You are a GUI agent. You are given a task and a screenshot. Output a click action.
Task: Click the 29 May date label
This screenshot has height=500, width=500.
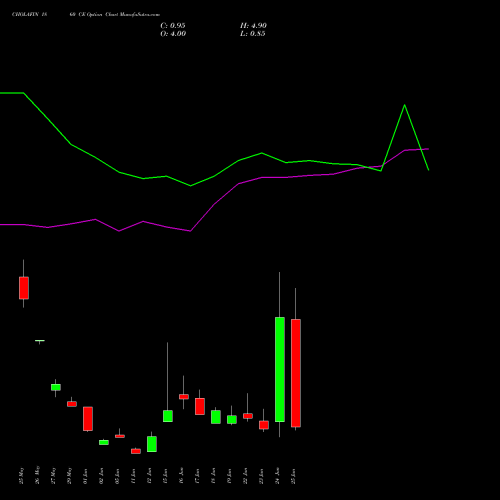(70, 475)
